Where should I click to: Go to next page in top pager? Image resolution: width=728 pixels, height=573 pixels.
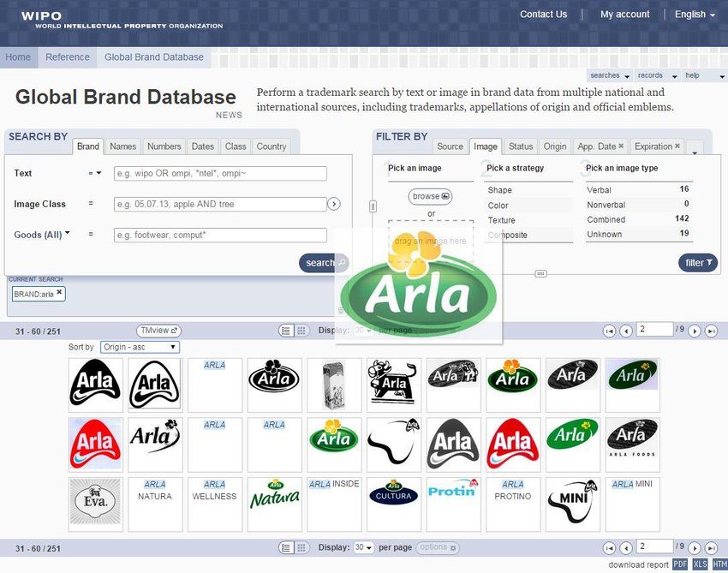694,331
